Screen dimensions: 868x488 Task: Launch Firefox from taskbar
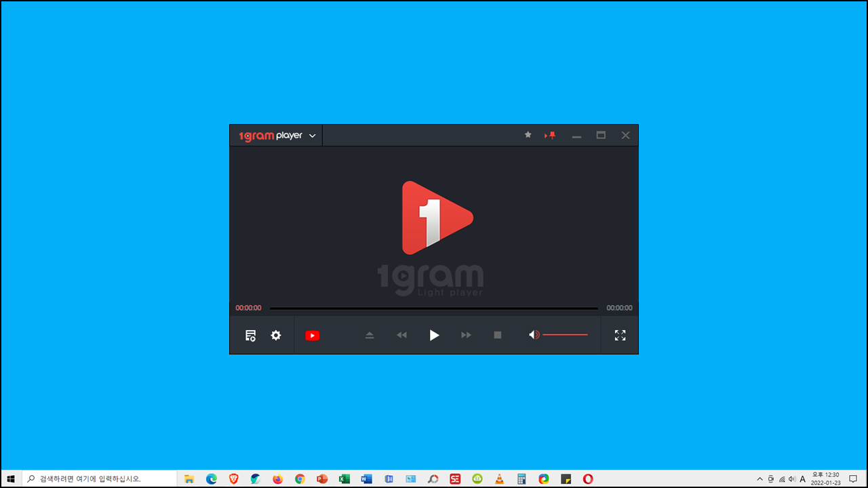coord(277,479)
